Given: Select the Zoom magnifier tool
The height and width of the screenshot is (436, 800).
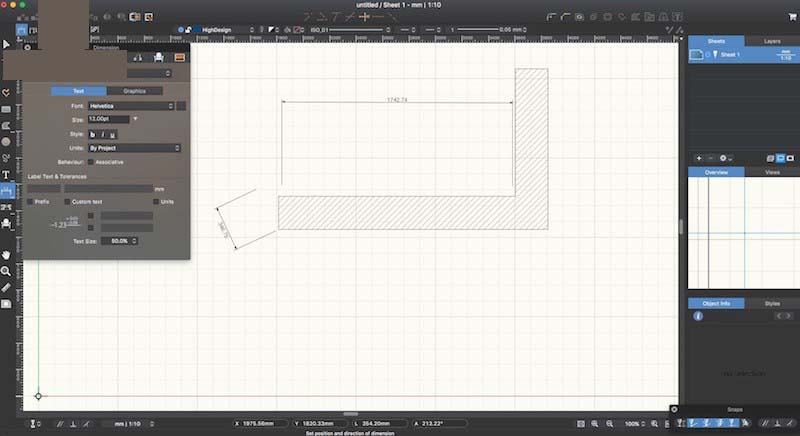Looking at the screenshot, I should 6,271.
